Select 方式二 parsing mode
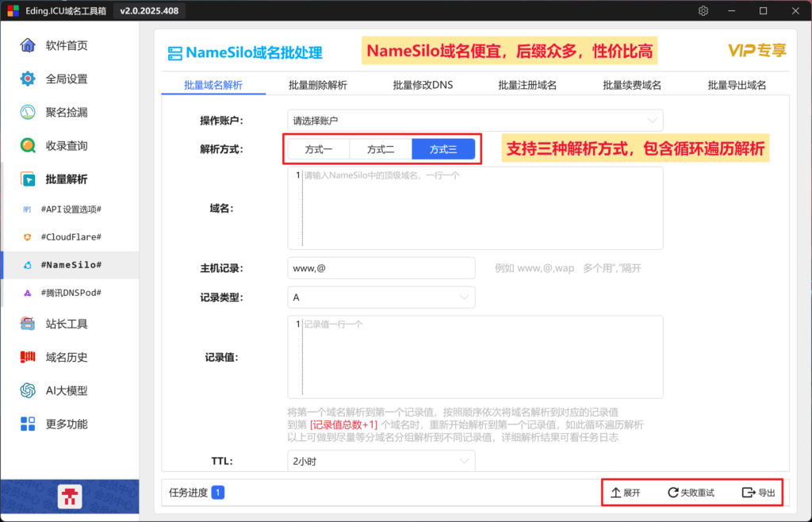Image resolution: width=812 pixels, height=522 pixels. pos(381,150)
